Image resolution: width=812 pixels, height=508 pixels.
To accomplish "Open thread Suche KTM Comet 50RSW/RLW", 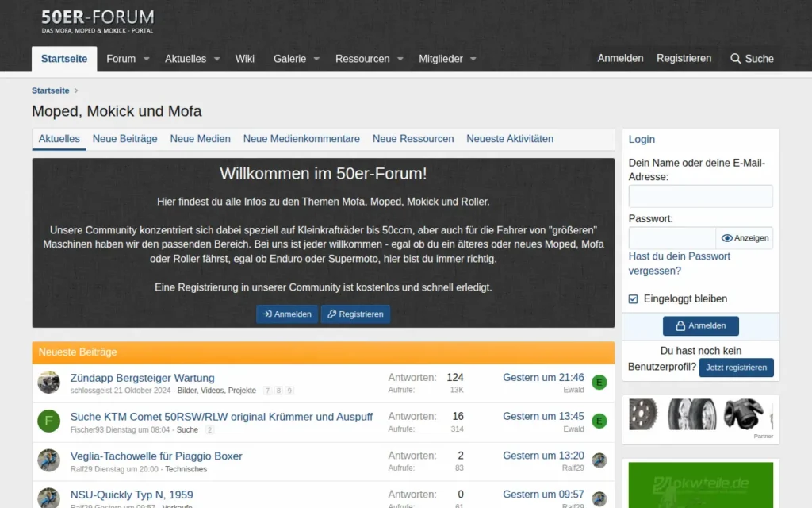I will [x=222, y=417].
